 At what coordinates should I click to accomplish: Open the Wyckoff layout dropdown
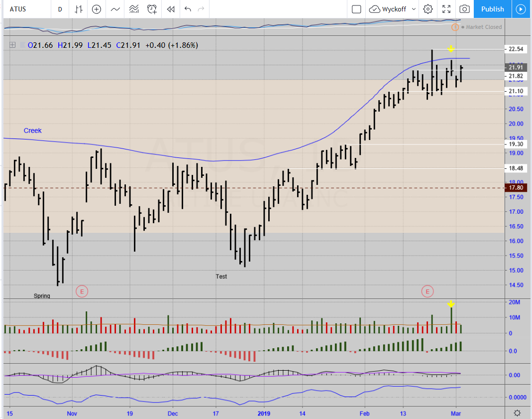coord(393,9)
